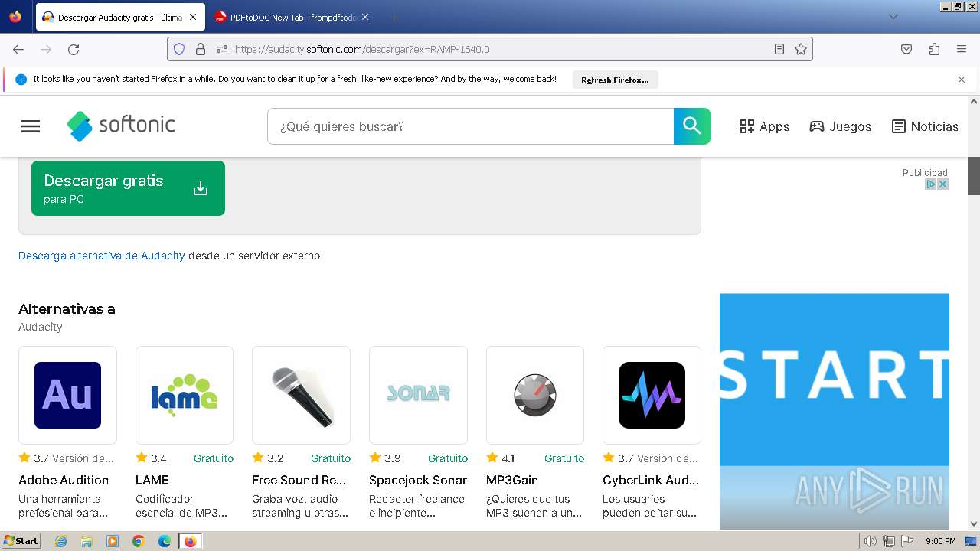Reload the current page
980x551 pixels.
pos(73,49)
